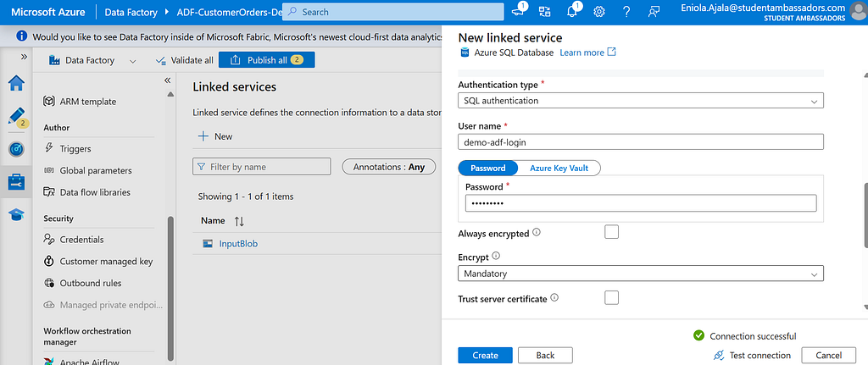This screenshot has width=868, height=365.
Task: Open the Manage toolbox icon
Action: point(16,182)
